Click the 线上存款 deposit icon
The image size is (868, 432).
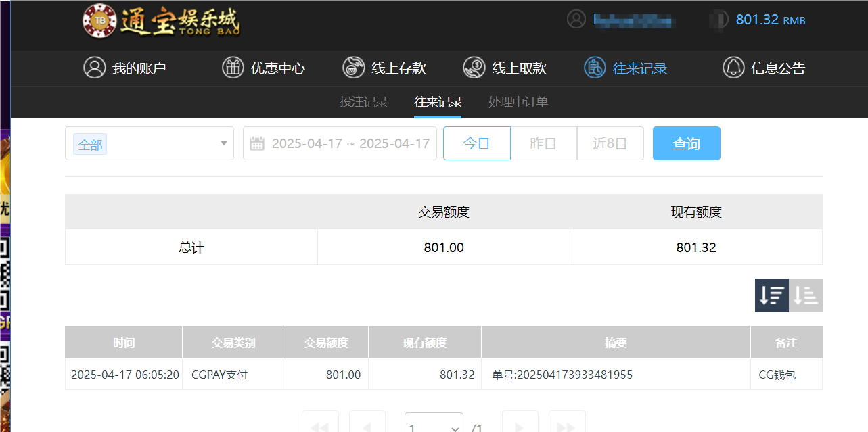tap(353, 68)
